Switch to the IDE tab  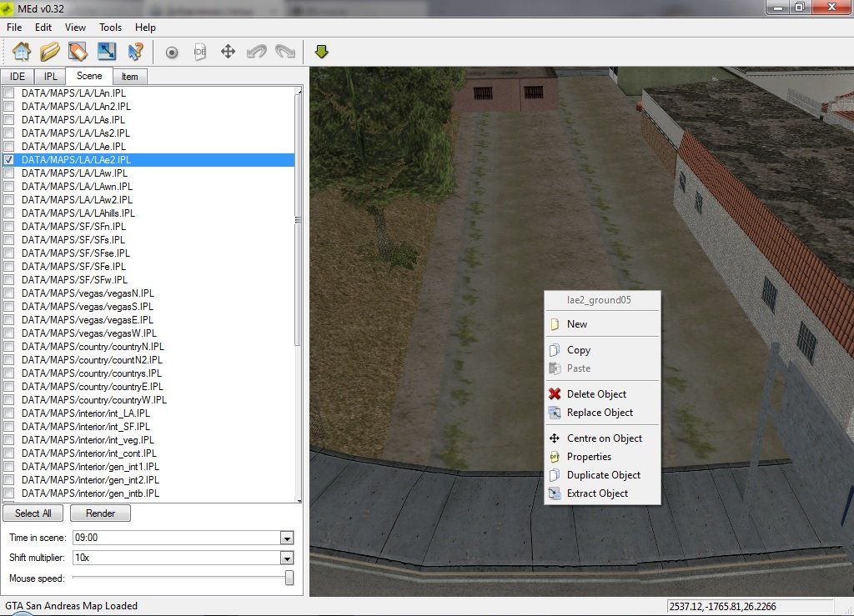click(x=18, y=77)
